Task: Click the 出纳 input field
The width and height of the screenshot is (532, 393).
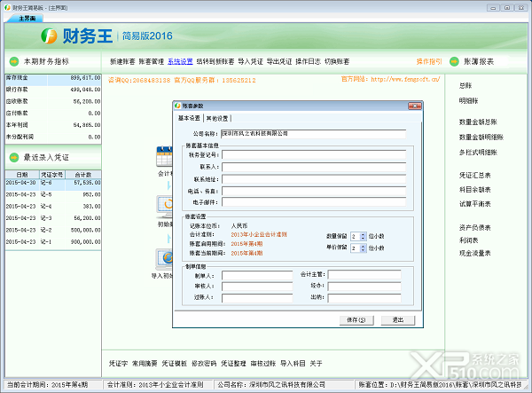Action: tap(364, 298)
